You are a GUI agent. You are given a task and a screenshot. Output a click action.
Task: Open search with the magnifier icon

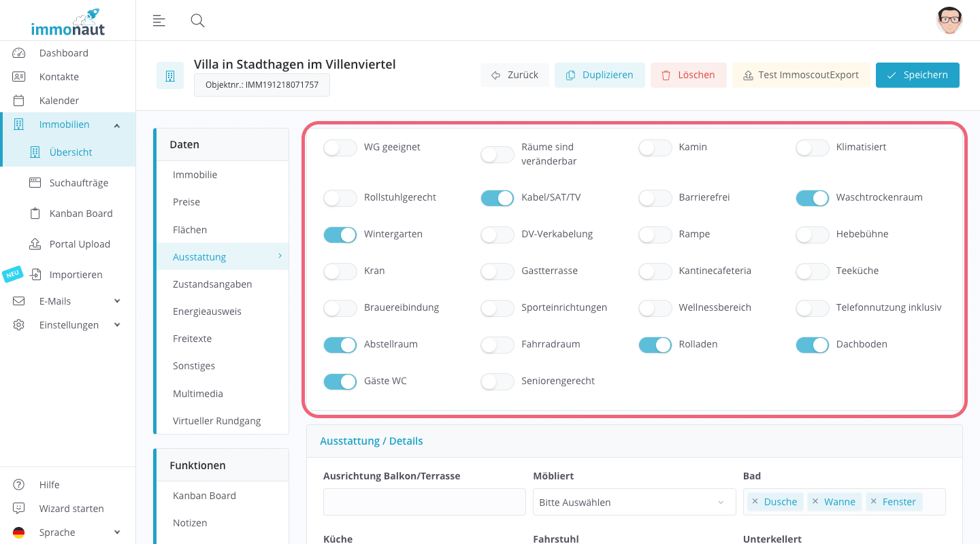tap(197, 20)
